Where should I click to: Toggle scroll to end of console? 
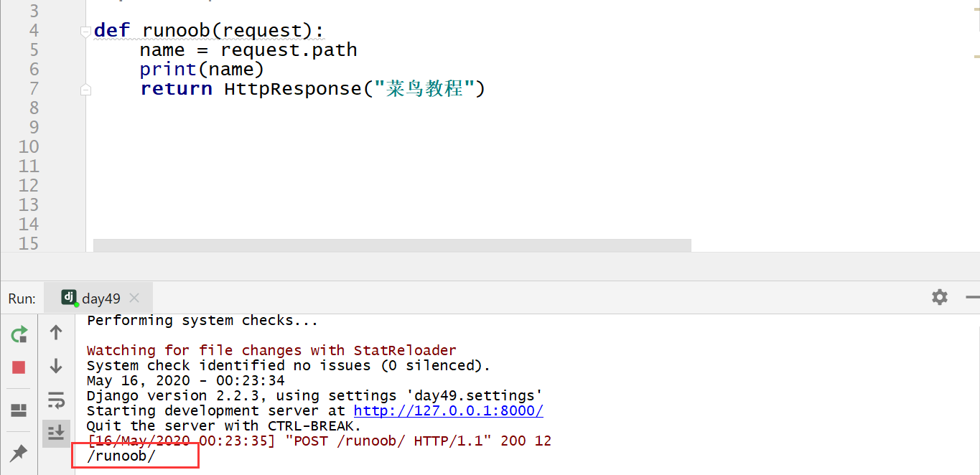(x=56, y=433)
